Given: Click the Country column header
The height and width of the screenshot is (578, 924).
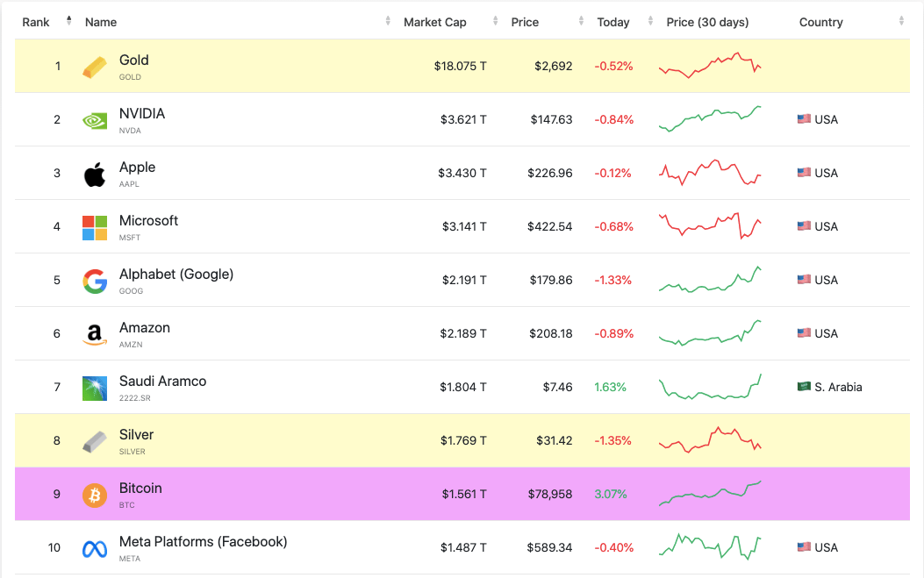Looking at the screenshot, I should pos(820,22).
